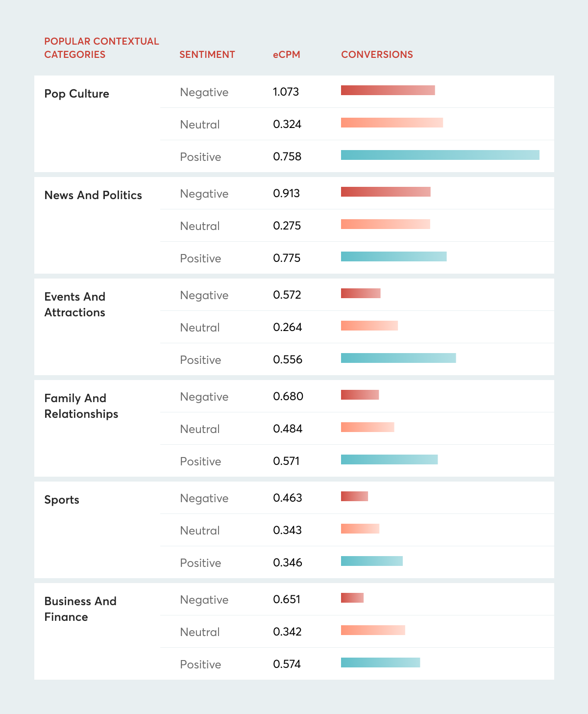Select the Events And Attractions category label

click(75, 305)
